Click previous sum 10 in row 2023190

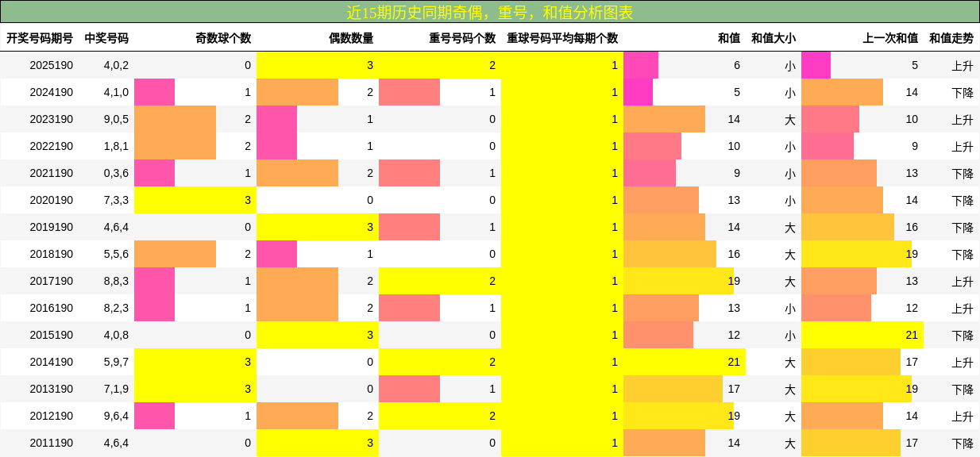[912, 119]
